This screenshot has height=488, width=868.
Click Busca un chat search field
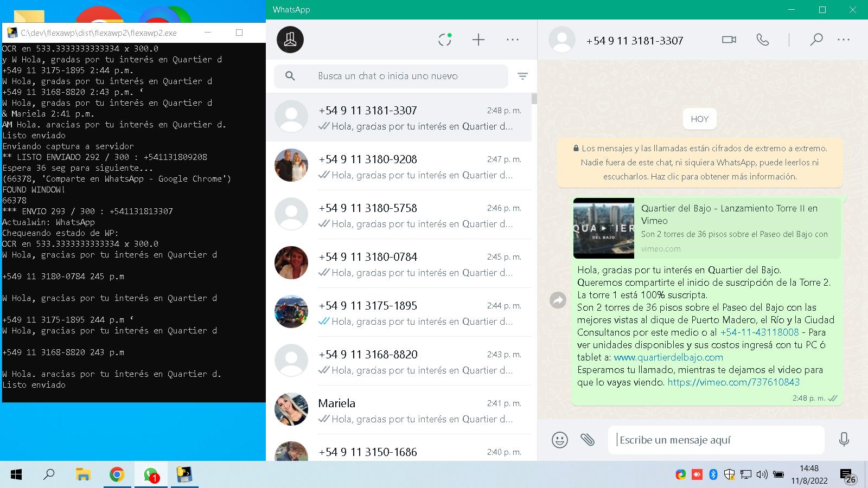pos(391,76)
